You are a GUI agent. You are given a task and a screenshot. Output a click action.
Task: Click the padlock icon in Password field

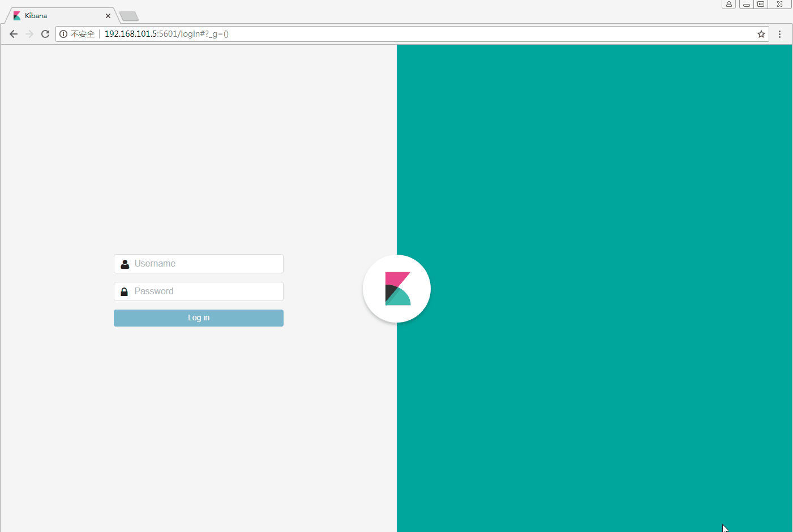[125, 291]
